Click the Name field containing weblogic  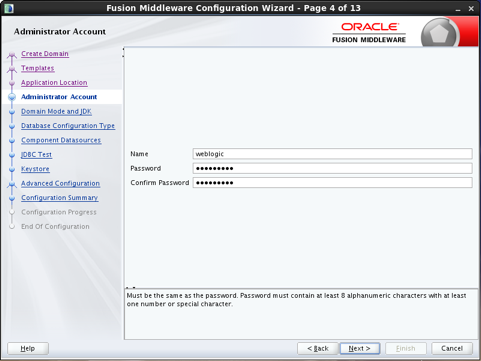click(332, 154)
